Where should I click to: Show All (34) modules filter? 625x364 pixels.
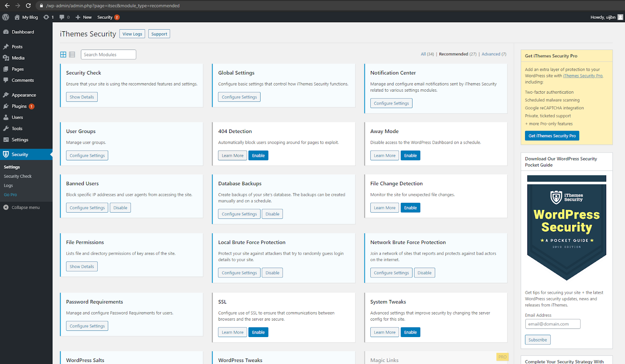pyautogui.click(x=427, y=54)
